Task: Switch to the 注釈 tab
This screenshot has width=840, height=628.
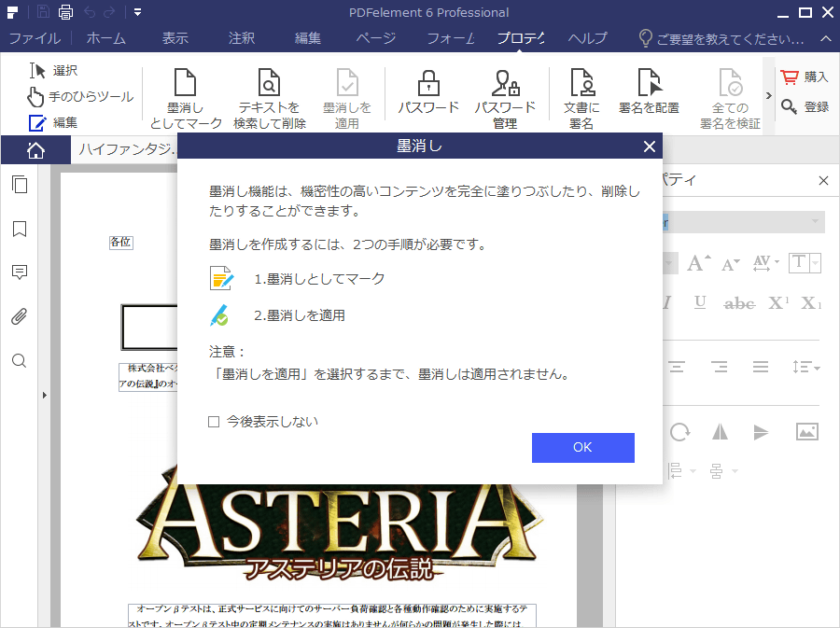Action: [x=242, y=38]
